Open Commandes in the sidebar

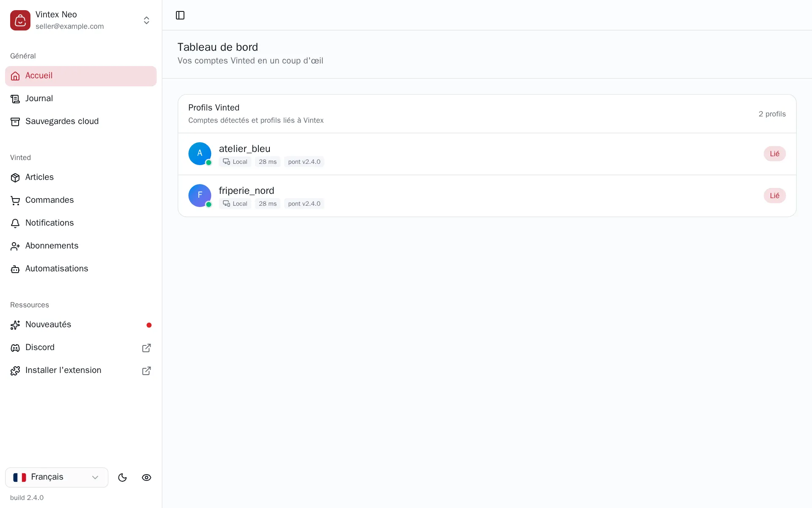pyautogui.click(x=81, y=200)
